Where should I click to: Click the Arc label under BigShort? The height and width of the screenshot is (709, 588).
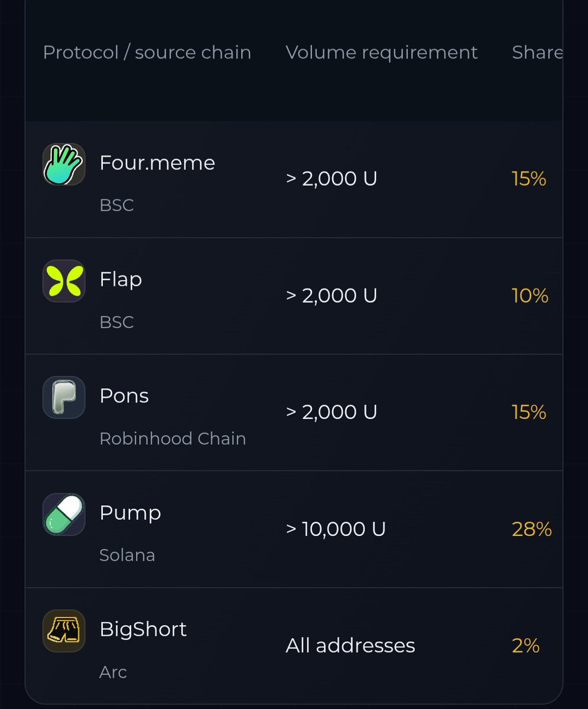(113, 672)
